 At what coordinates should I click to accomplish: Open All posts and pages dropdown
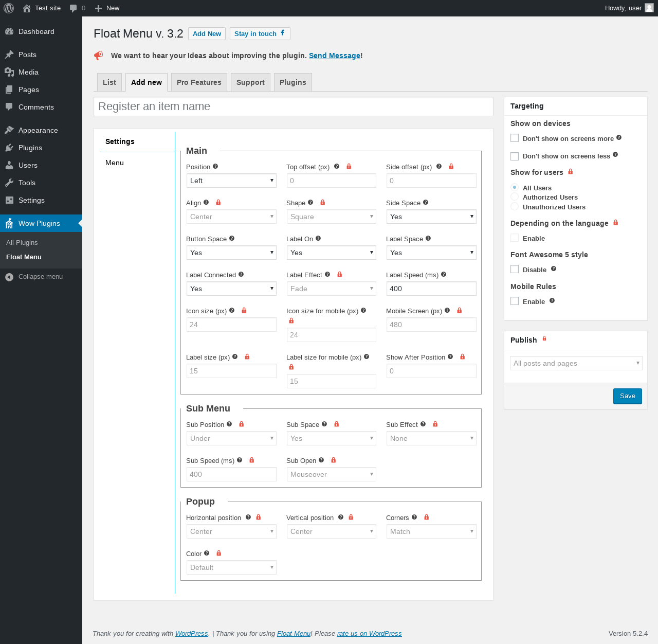click(576, 363)
